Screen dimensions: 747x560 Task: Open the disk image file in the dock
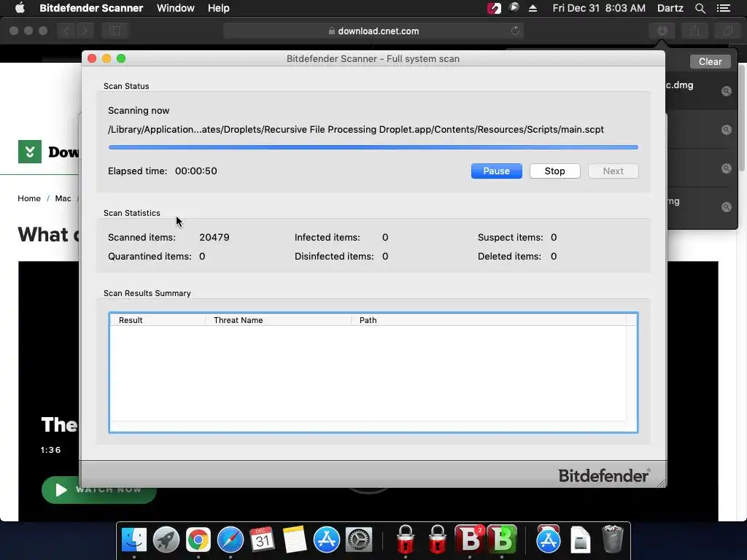(x=580, y=540)
